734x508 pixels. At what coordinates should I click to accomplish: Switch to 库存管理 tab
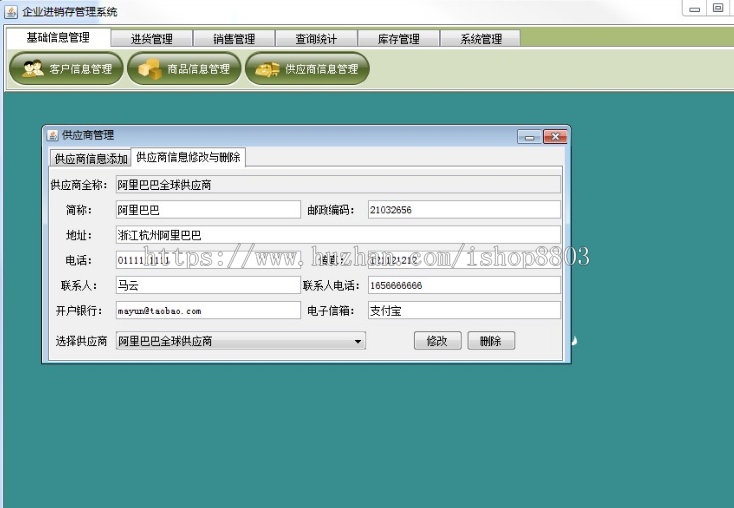click(x=399, y=39)
